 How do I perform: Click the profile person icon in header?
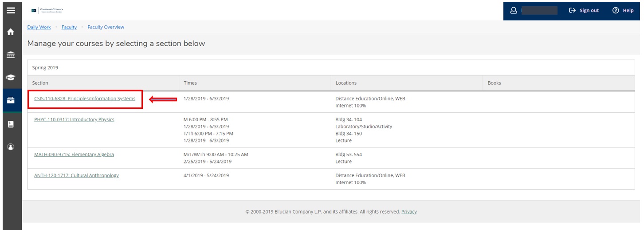pyautogui.click(x=514, y=10)
